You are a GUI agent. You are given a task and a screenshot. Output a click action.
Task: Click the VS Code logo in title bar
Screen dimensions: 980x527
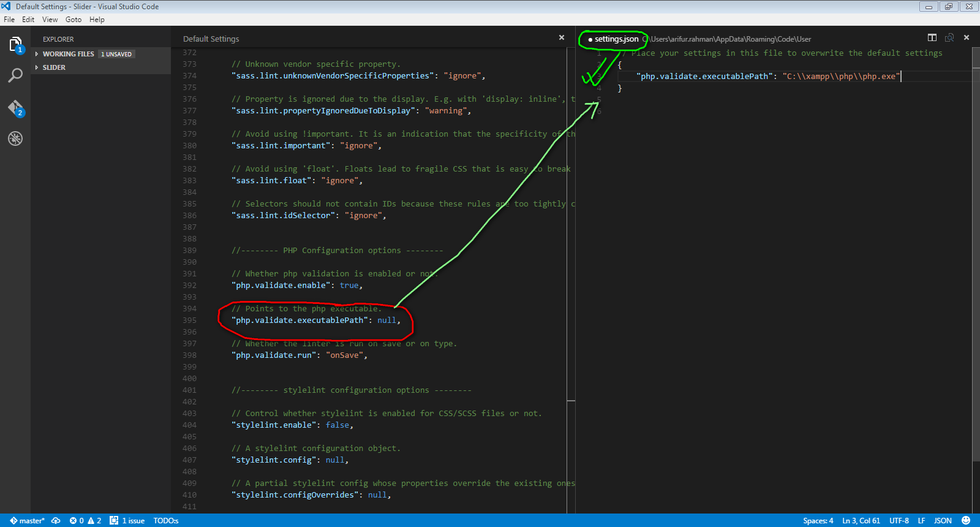point(6,6)
